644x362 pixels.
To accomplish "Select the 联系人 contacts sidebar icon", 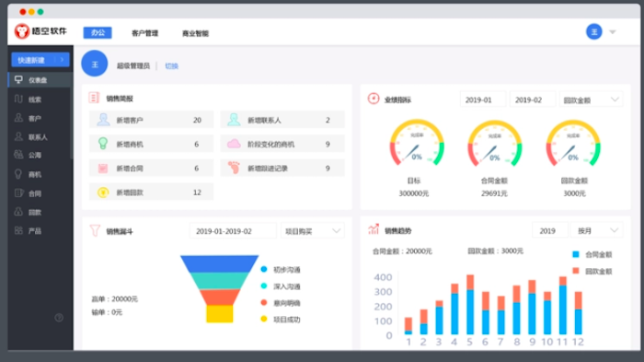I will tap(18, 136).
